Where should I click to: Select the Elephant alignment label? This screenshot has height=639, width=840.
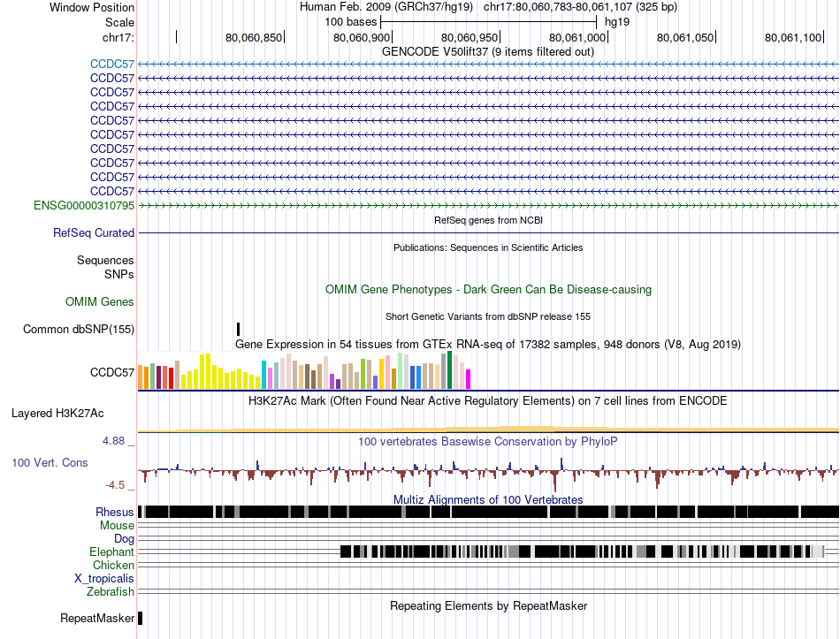click(111, 552)
